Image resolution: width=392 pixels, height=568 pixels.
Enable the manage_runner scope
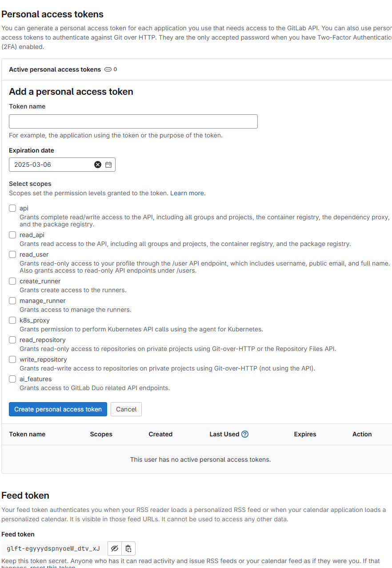[12, 300]
